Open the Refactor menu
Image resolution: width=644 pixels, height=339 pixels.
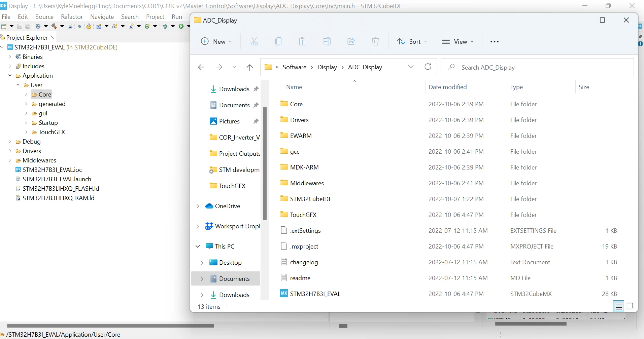click(x=72, y=16)
